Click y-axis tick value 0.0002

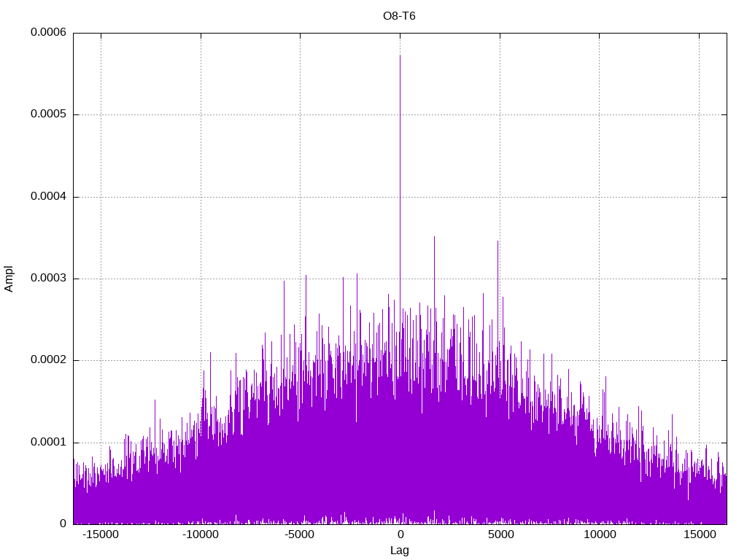(48, 360)
